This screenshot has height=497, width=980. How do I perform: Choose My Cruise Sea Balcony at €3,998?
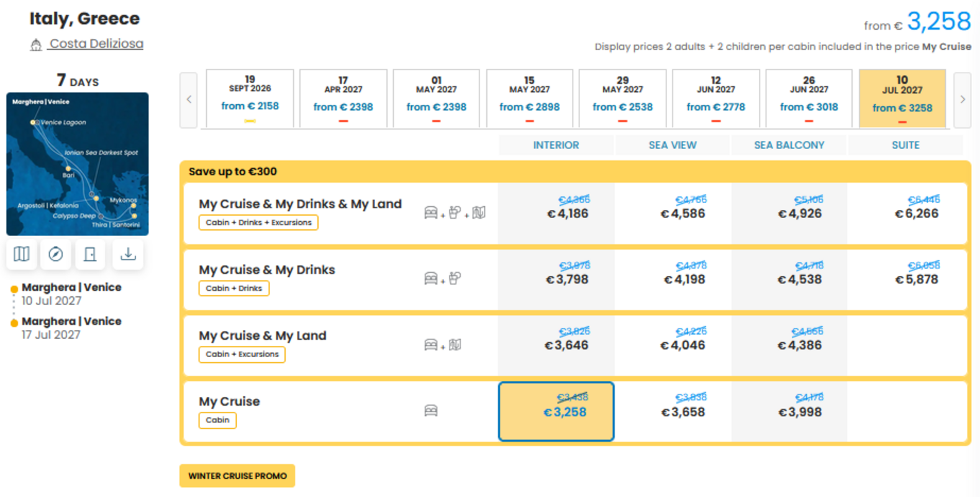click(789, 411)
